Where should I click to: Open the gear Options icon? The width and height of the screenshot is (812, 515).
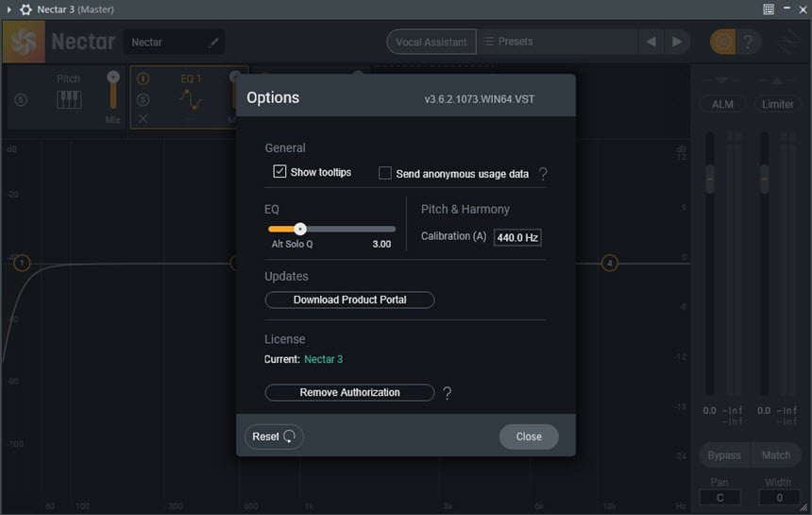pyautogui.click(x=722, y=42)
